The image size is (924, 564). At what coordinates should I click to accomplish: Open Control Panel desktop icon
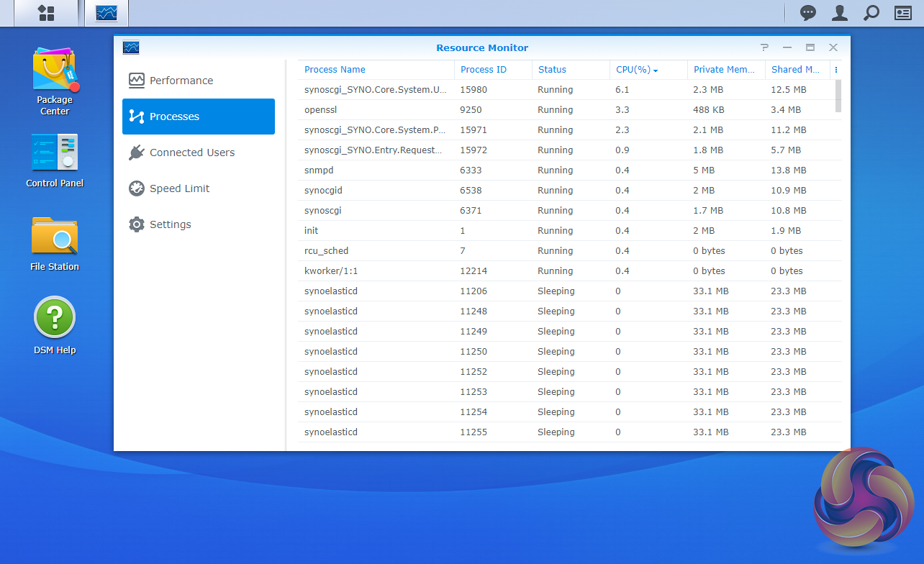pyautogui.click(x=55, y=161)
